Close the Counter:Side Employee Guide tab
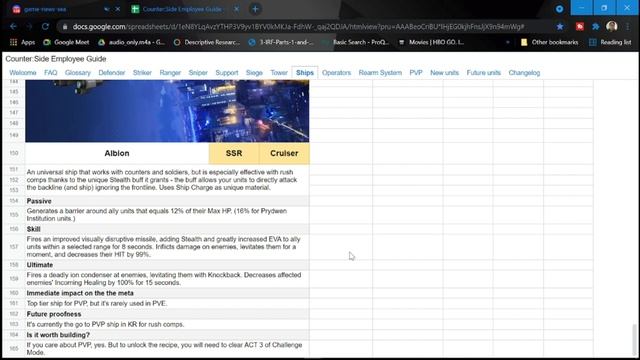Screen dimensions: 640x360 coord(236,9)
